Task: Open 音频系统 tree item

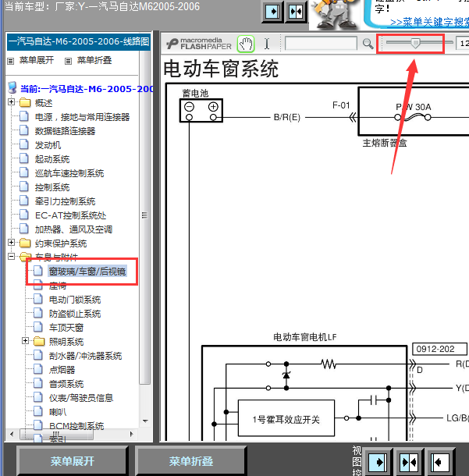Action: (x=66, y=384)
